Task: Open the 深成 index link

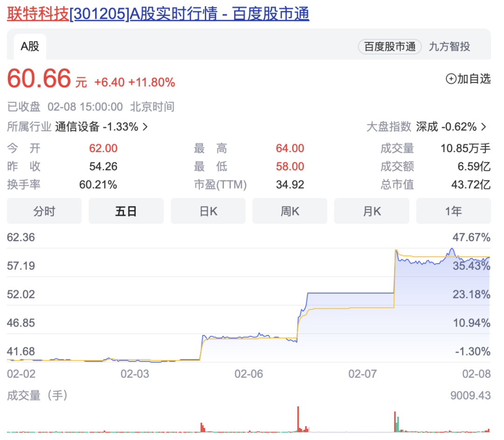Action: click(427, 126)
